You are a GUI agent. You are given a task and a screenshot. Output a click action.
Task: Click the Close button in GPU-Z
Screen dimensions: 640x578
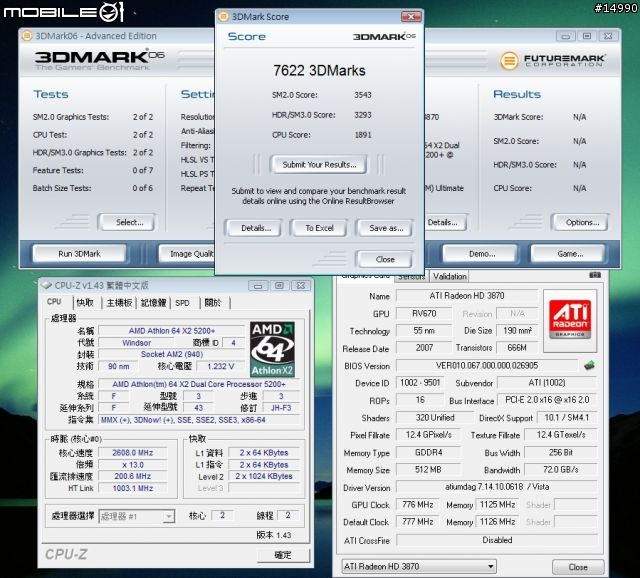[578, 567]
